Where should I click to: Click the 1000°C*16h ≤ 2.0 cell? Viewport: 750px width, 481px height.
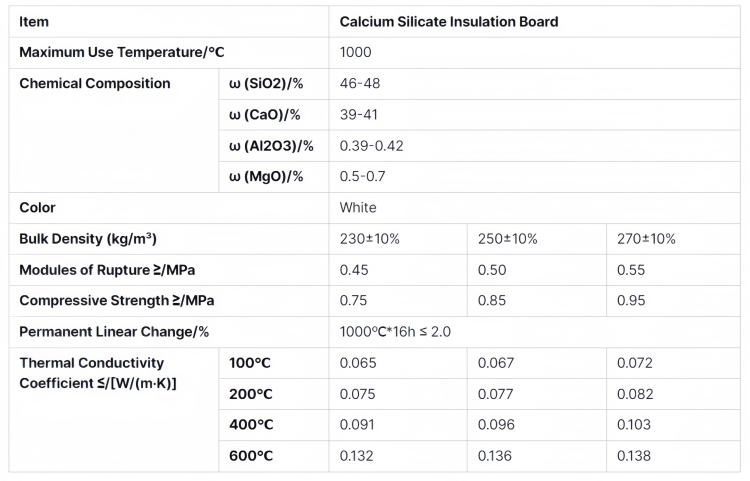tap(534, 332)
